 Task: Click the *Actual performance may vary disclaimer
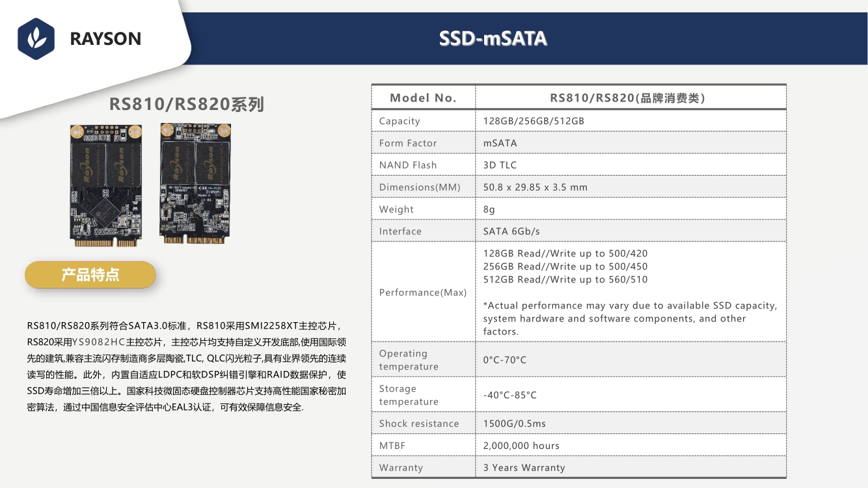pyautogui.click(x=630, y=319)
